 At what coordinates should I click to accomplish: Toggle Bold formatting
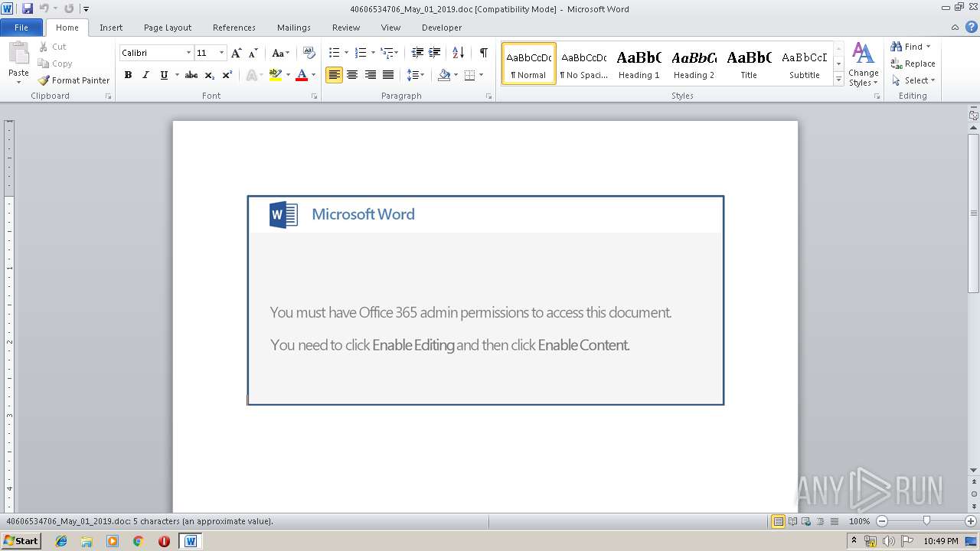point(128,75)
